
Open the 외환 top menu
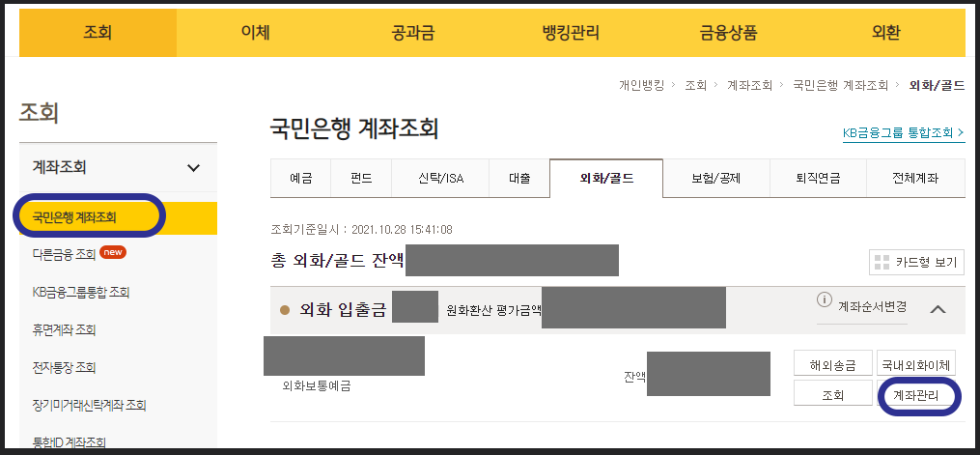(x=885, y=33)
